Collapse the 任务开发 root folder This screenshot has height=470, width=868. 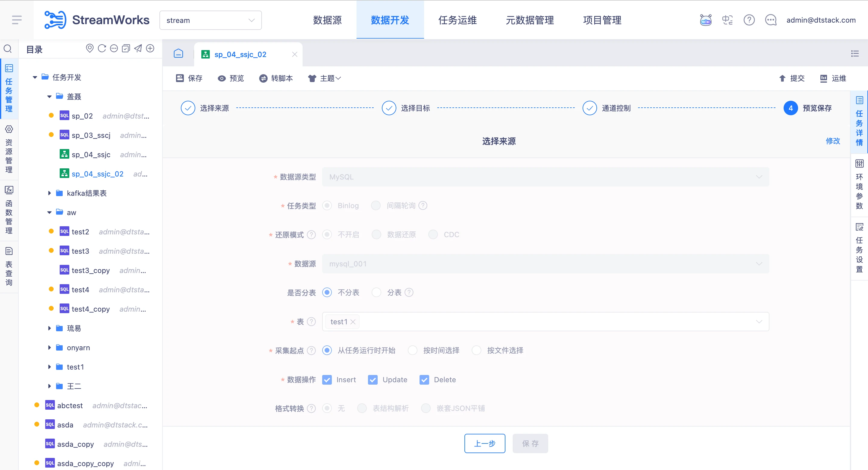pos(35,77)
